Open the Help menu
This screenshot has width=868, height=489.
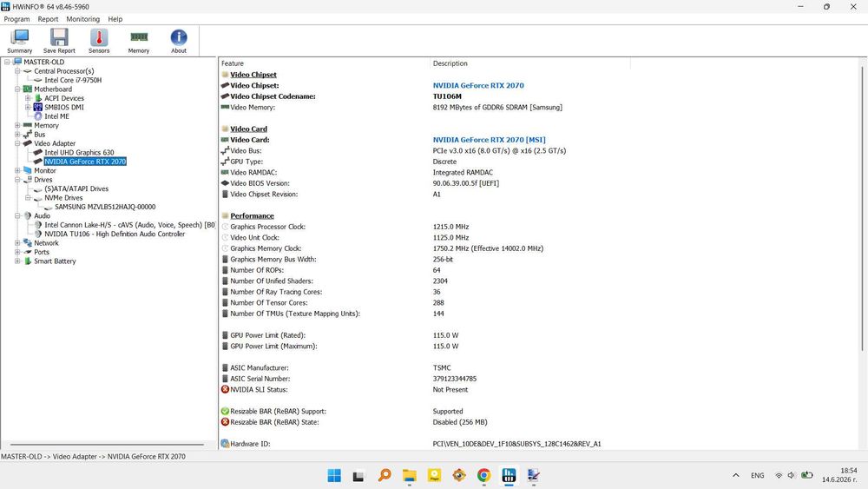click(115, 19)
